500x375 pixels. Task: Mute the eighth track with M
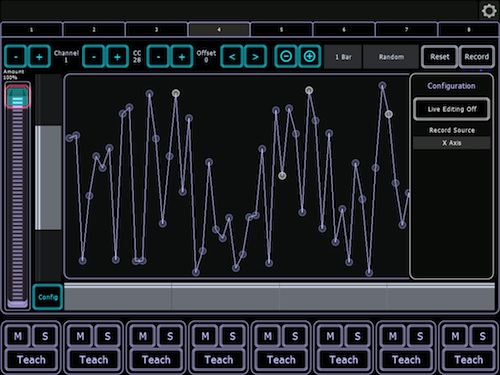[455, 336]
